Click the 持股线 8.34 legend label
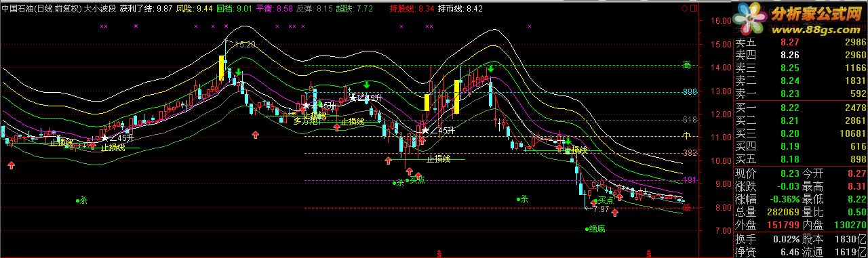Screen dimensions: 868x258 click(412, 9)
